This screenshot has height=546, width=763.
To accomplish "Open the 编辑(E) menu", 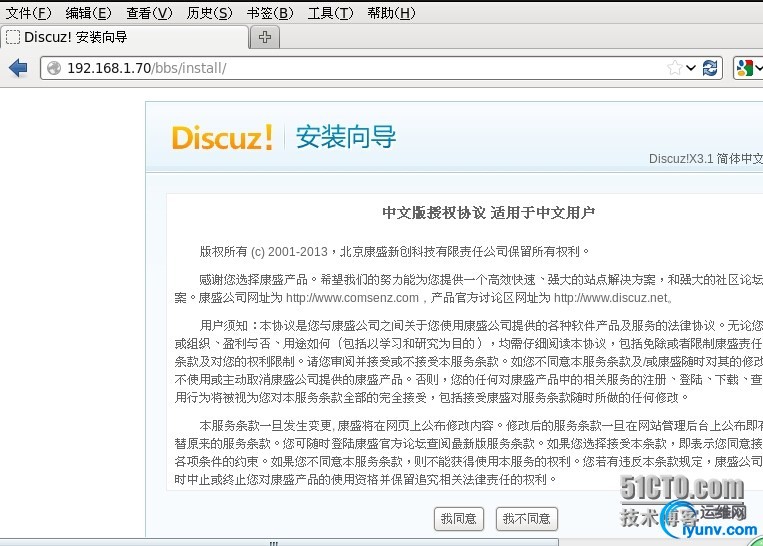I will (89, 13).
